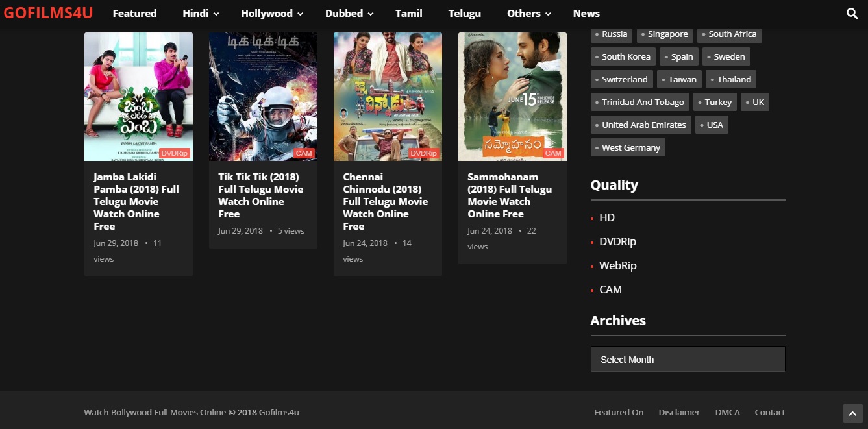
Task: Open the Dubbed dropdown menu
Action: click(349, 14)
